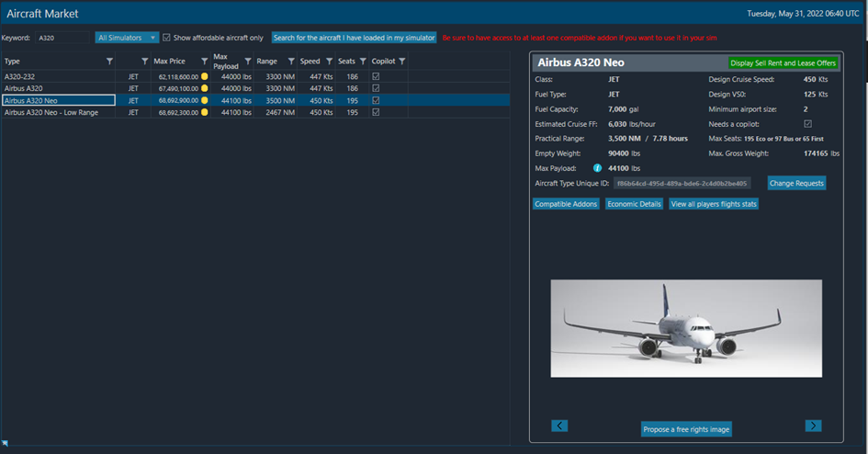
Task: Show previous aircraft image arrow
Action: pyautogui.click(x=559, y=426)
